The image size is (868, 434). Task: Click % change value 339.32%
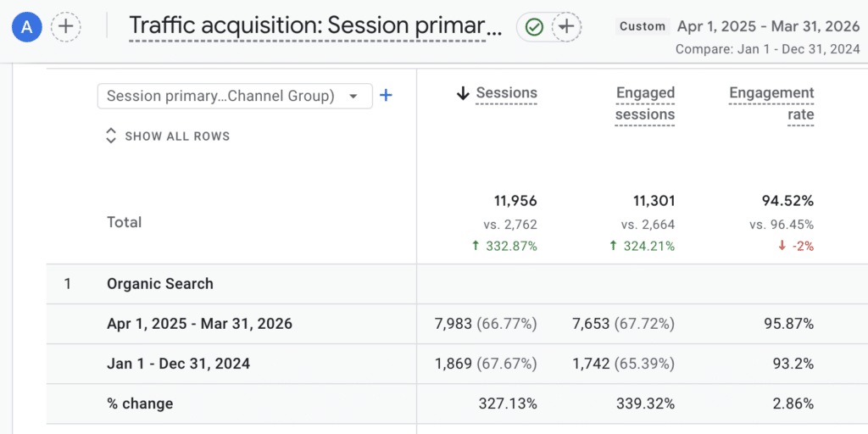pyautogui.click(x=645, y=403)
